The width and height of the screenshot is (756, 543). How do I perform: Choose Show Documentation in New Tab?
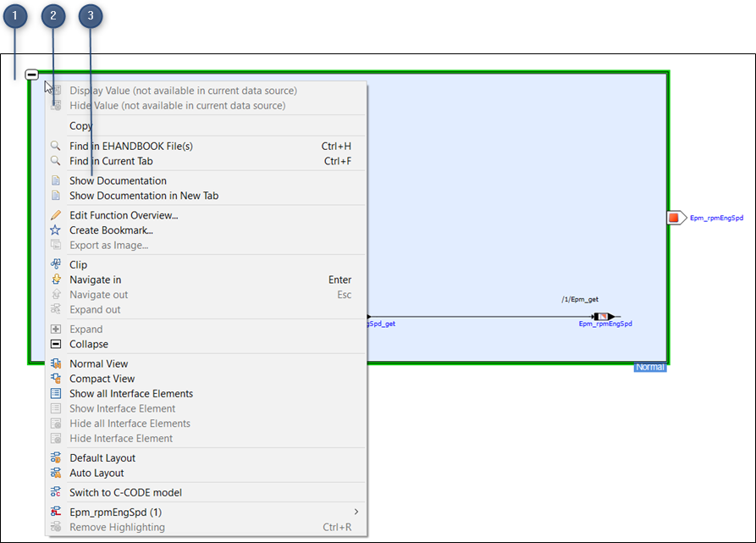[x=144, y=196]
